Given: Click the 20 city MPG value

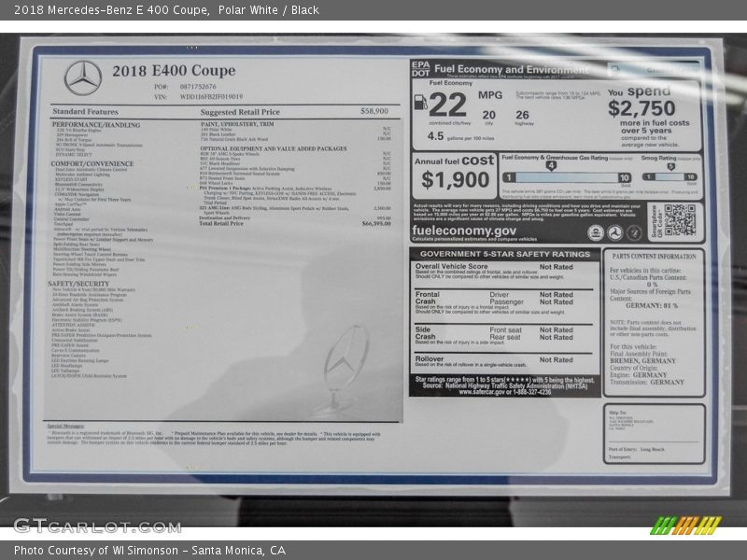Looking at the screenshot, I should point(488,115).
